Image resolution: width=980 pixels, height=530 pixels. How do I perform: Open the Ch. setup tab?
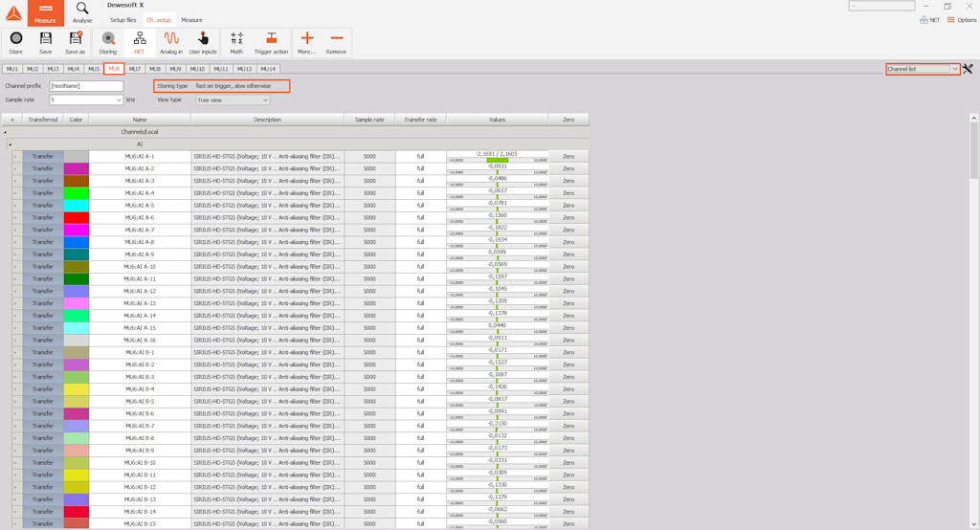click(x=159, y=20)
